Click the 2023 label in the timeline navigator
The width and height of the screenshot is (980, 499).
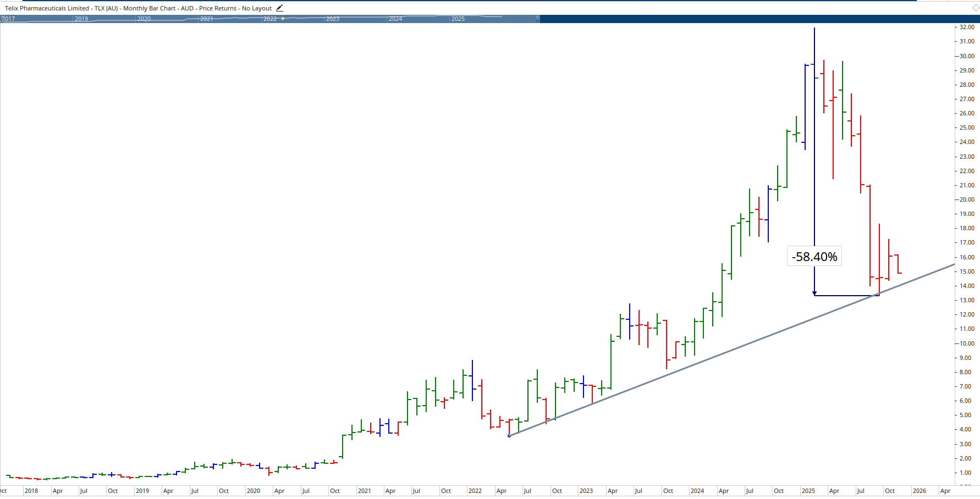332,18
